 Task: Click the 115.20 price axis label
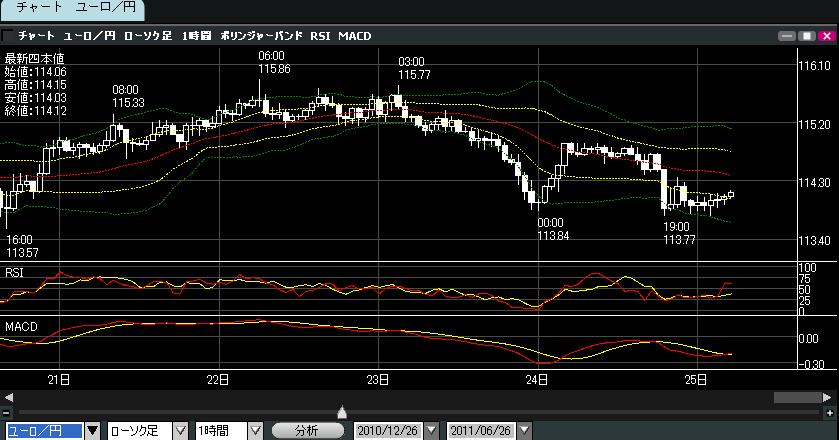point(814,125)
